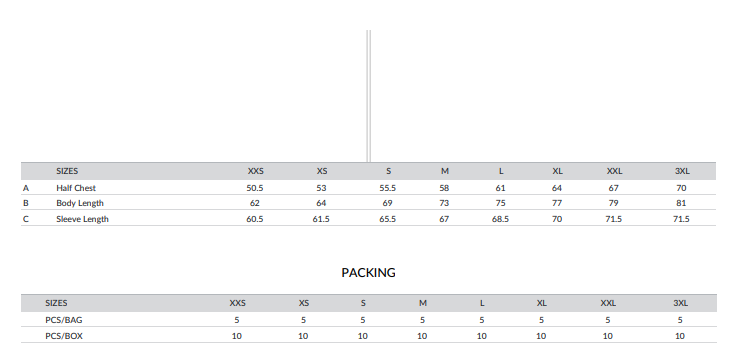Click the row letter A
Screen dimensions: 749x360
coord(26,188)
